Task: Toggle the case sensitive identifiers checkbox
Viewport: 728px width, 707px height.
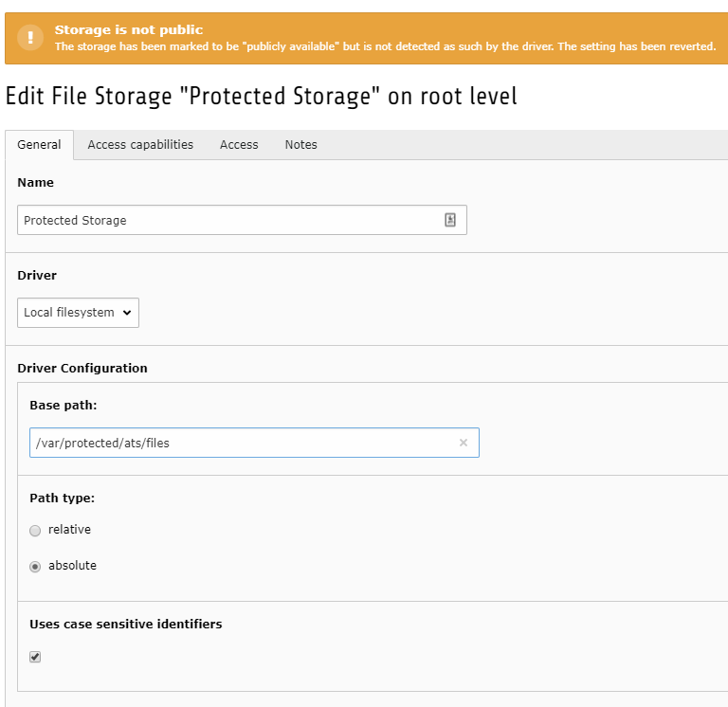Action: pos(36,657)
